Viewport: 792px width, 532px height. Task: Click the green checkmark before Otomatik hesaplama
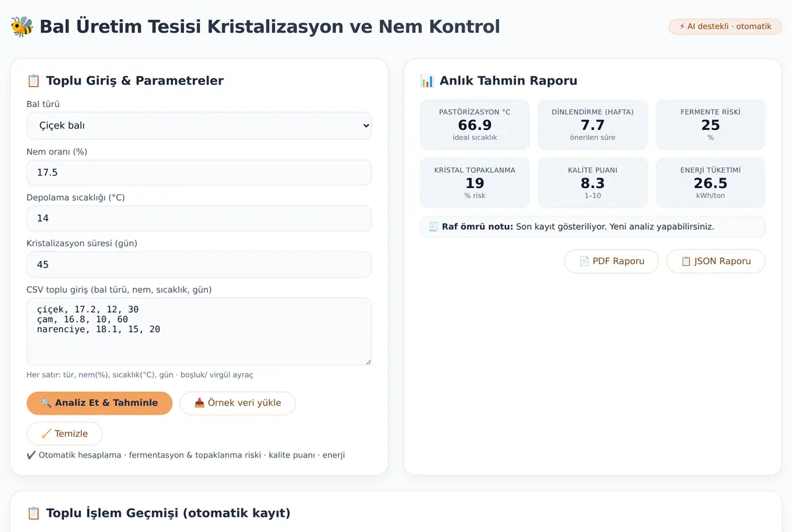click(x=31, y=455)
